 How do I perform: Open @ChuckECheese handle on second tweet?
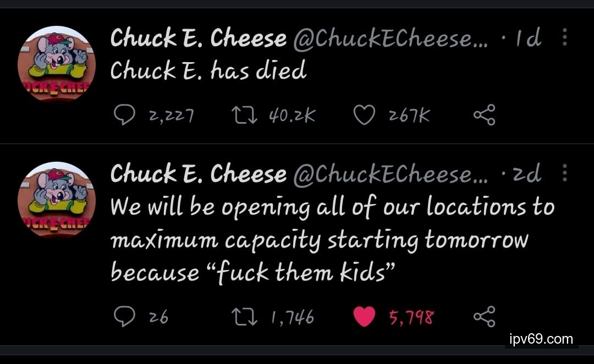click(391, 174)
